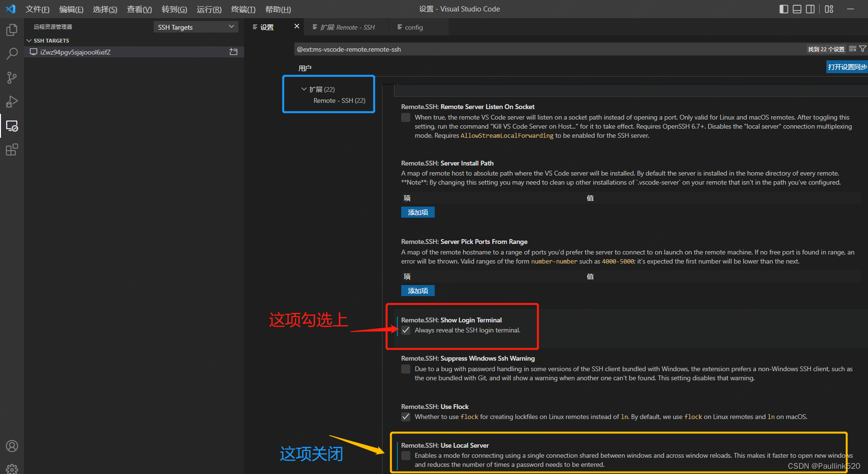Toggle primary side bar layout icon
This screenshot has height=474, width=868.
point(784,9)
